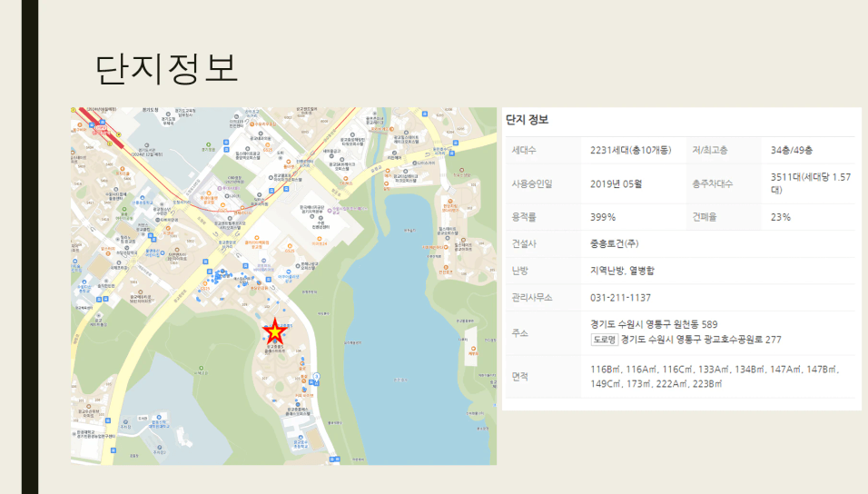The height and width of the screenshot is (494, 868).
Task: Click the 사용승인일 label
Action: pyautogui.click(x=532, y=183)
